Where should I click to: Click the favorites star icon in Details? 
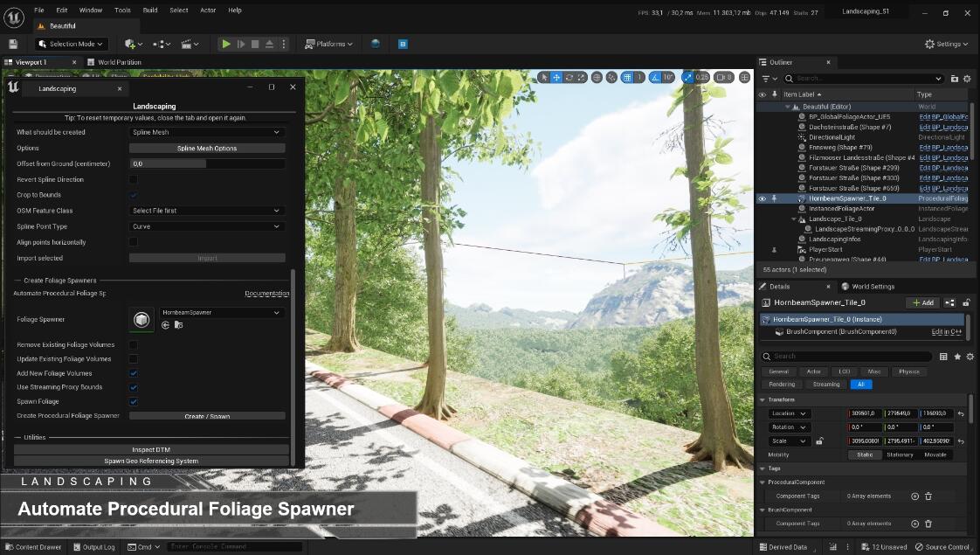957,357
